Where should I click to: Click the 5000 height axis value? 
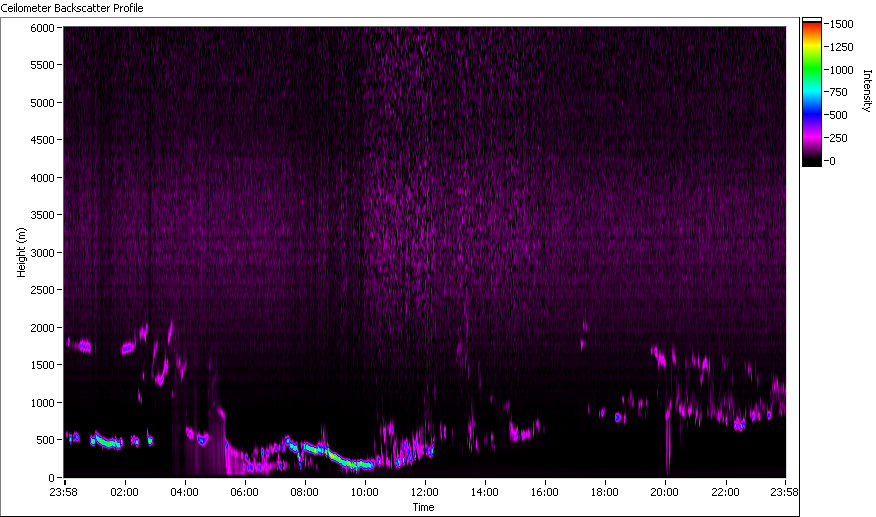(42, 103)
